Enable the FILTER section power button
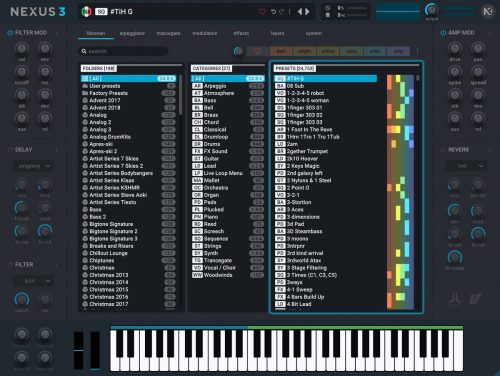 point(10,265)
